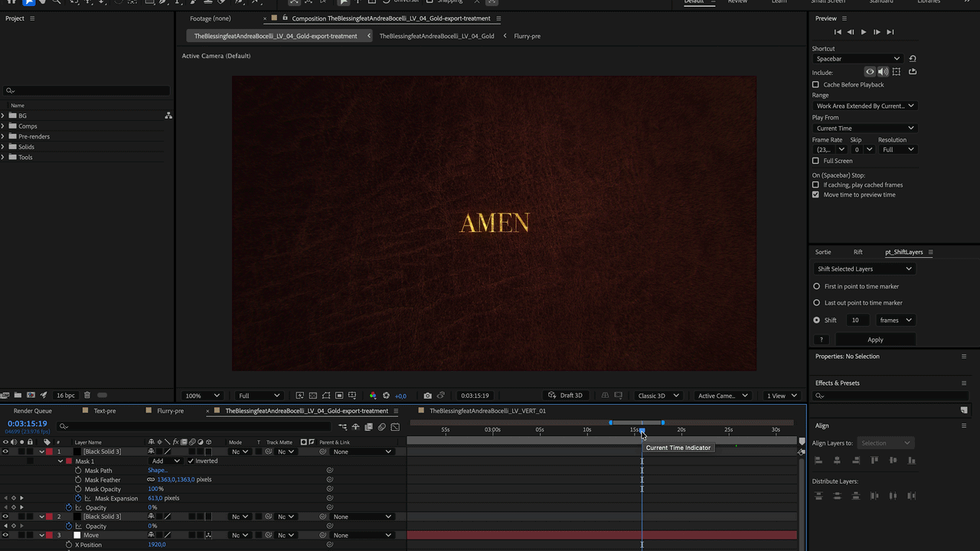This screenshot has height=551, width=980.
Task: Hide the Move layer eye toggle
Action: [x=5, y=536]
